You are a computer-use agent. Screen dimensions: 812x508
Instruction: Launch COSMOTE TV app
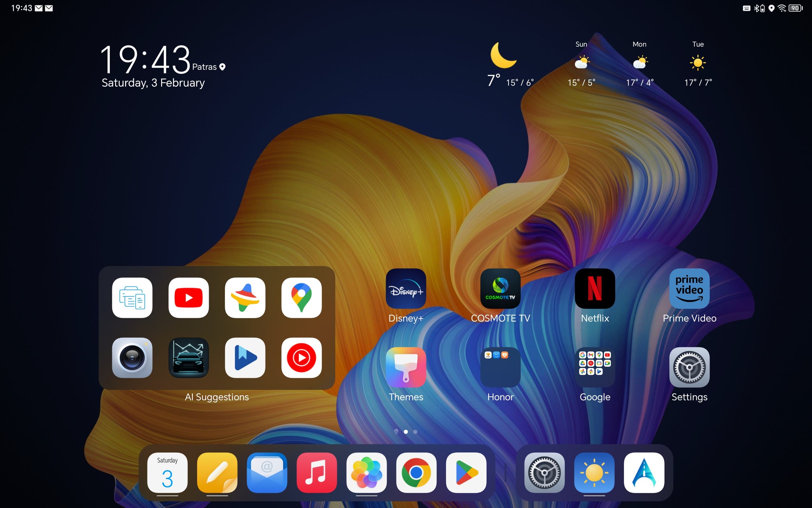(500, 288)
